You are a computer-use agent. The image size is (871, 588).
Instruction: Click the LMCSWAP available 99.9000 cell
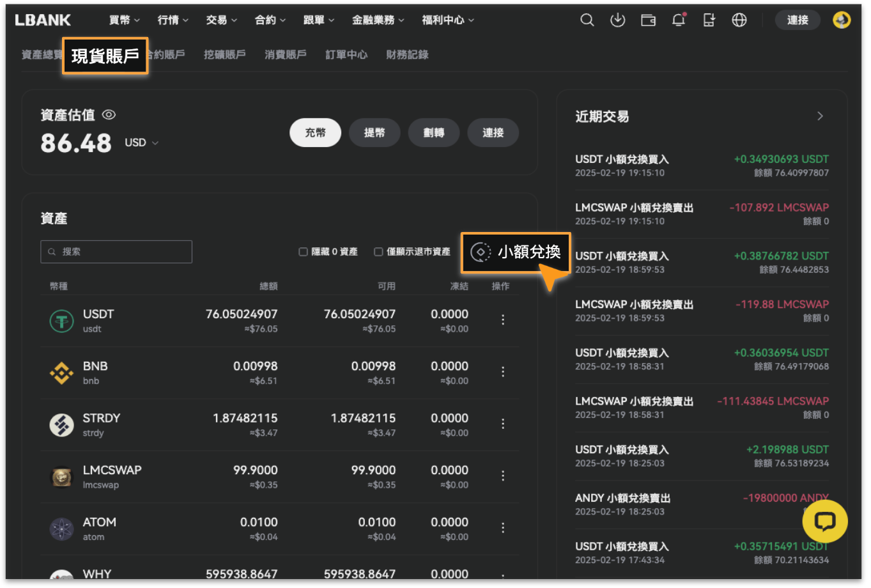[x=373, y=470]
